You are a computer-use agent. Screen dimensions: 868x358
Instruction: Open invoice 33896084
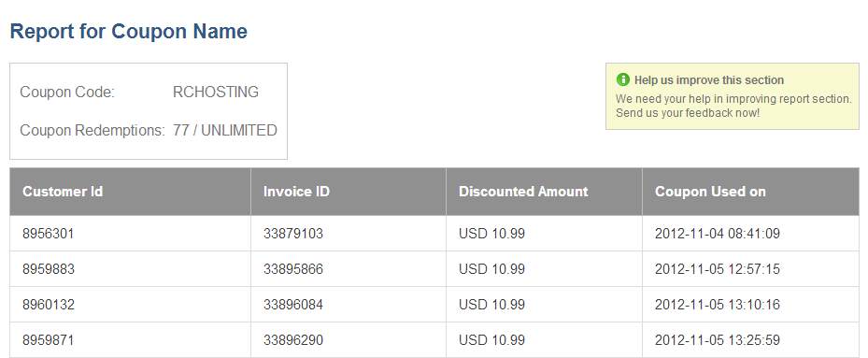click(293, 305)
